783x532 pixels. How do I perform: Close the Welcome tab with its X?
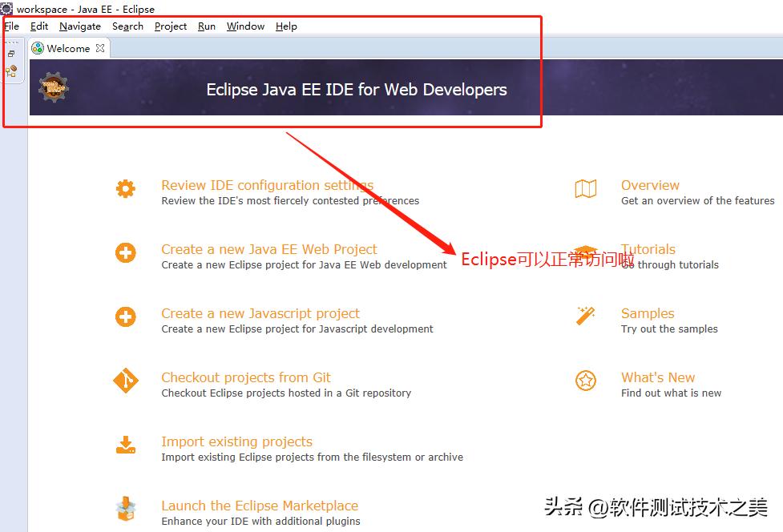(100, 48)
